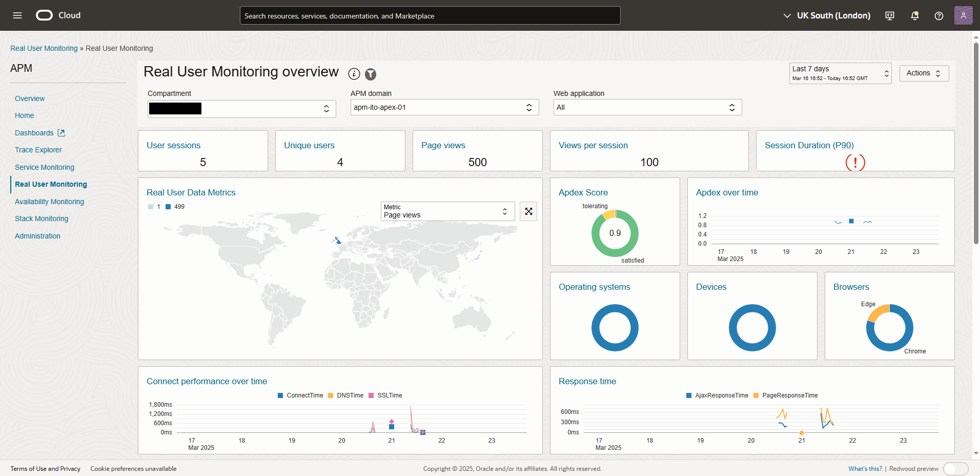Open Real User Data Metrics title
The height and width of the screenshot is (476, 980).
(191, 192)
